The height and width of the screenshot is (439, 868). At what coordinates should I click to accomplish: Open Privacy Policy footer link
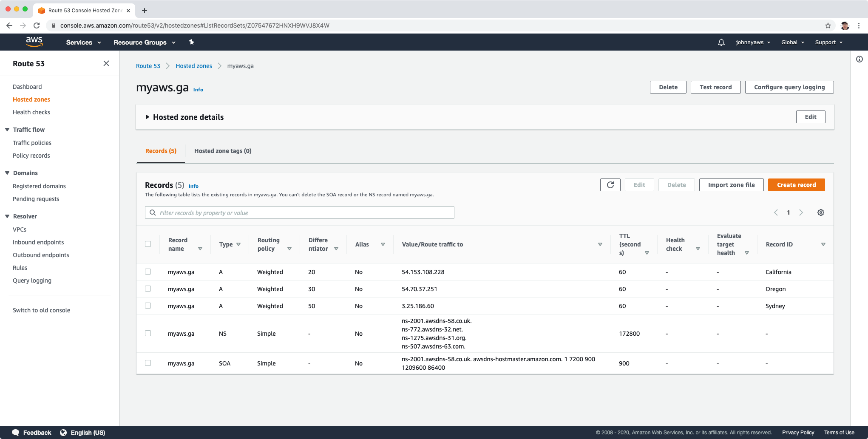[x=798, y=433]
